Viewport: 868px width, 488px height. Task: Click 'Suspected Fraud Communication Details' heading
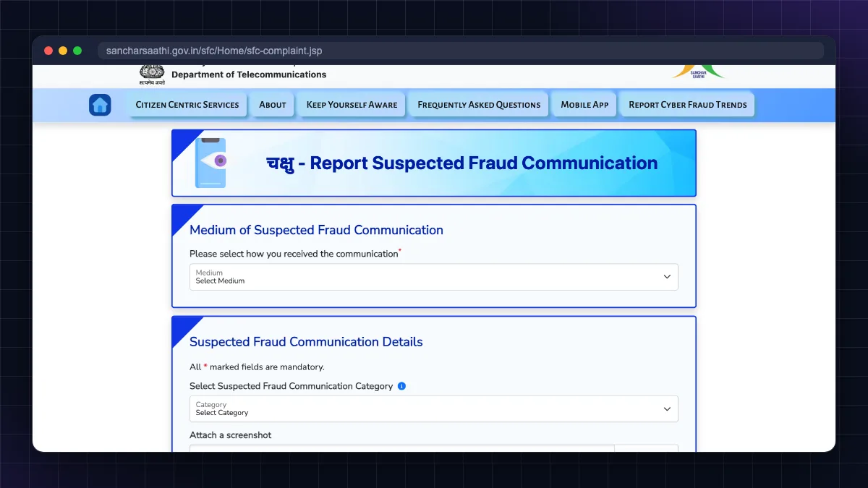pos(306,342)
